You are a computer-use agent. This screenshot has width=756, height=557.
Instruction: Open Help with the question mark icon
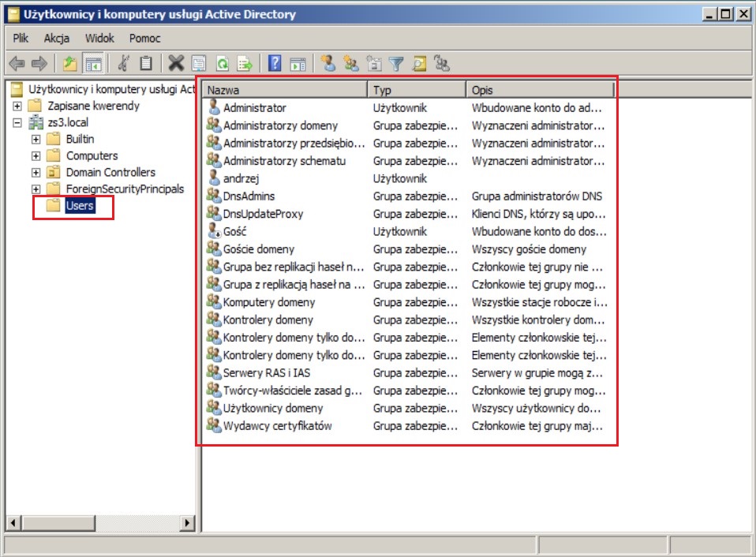[x=275, y=63]
